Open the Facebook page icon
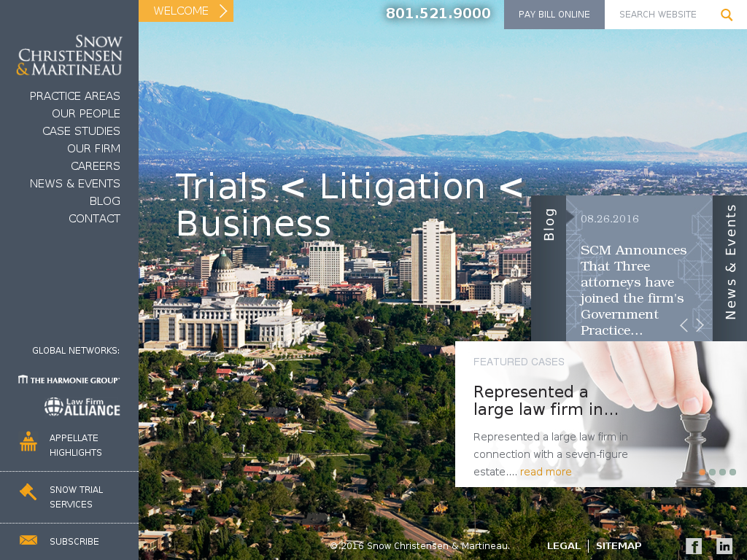The height and width of the screenshot is (560, 747). pos(694,545)
